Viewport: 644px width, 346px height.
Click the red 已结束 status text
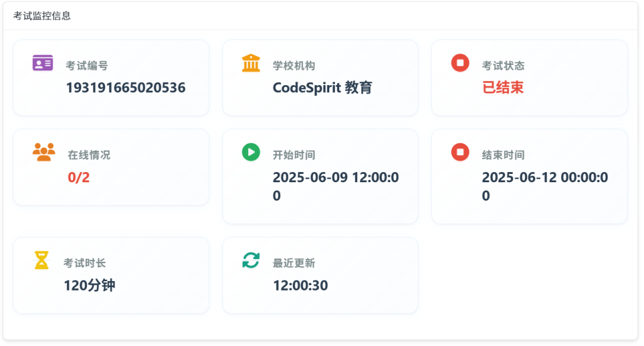tap(503, 88)
